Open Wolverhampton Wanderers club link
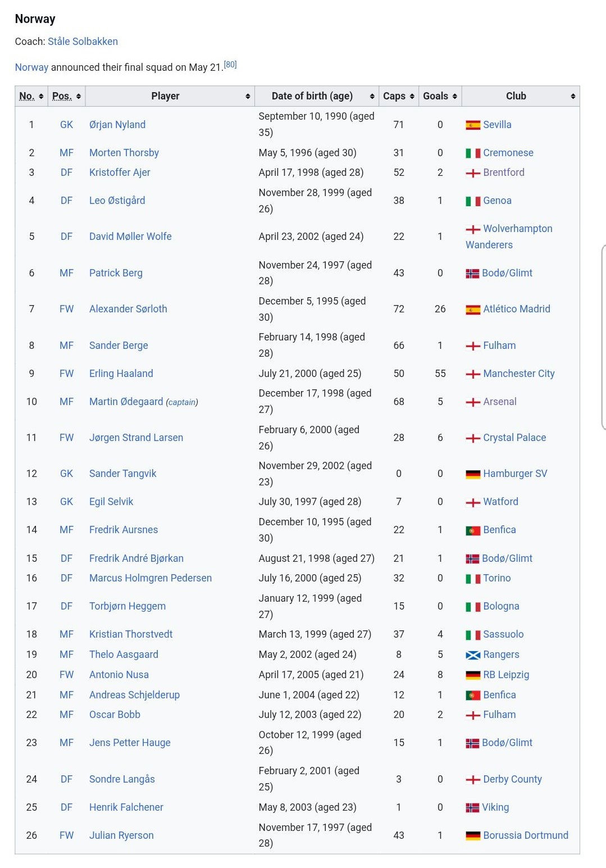The image size is (606, 868). tap(509, 237)
